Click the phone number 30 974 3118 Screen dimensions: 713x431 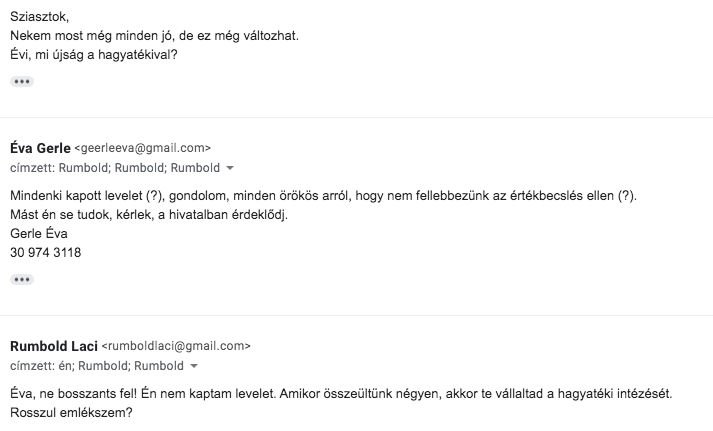pos(45,253)
